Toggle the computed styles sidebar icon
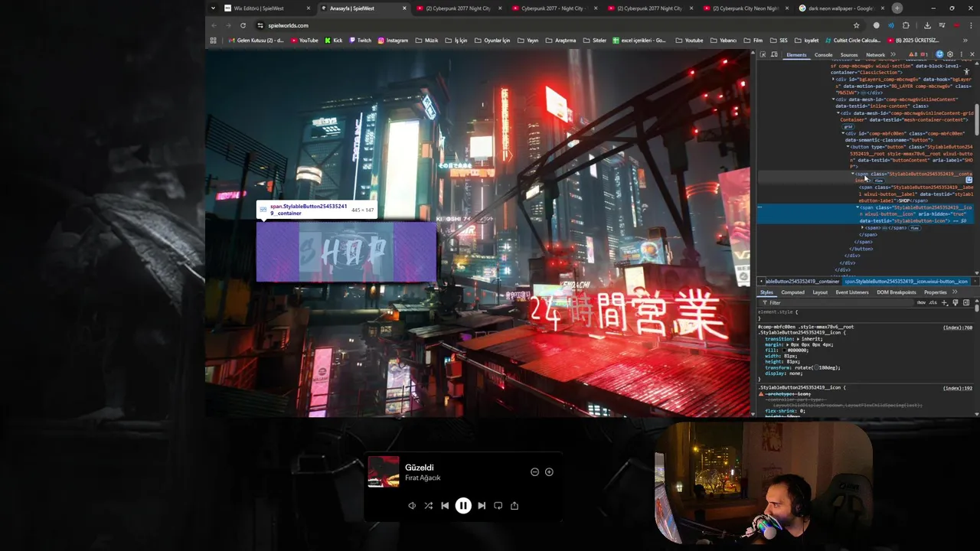 point(966,302)
